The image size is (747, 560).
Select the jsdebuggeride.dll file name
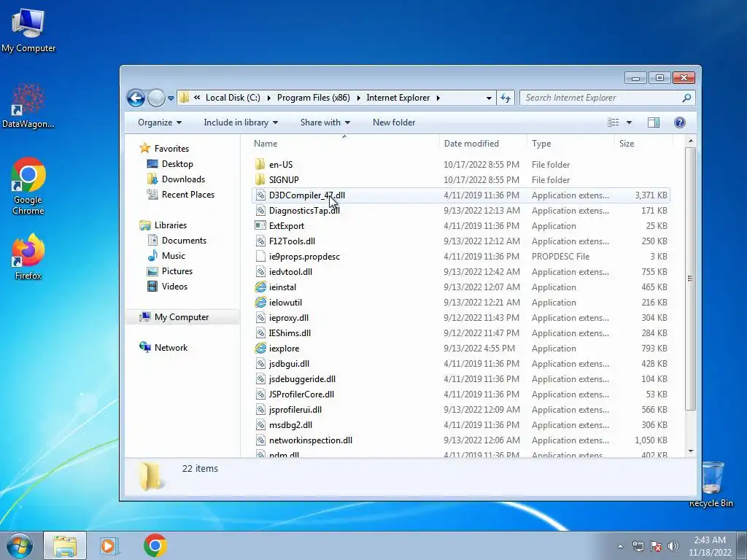click(x=302, y=379)
